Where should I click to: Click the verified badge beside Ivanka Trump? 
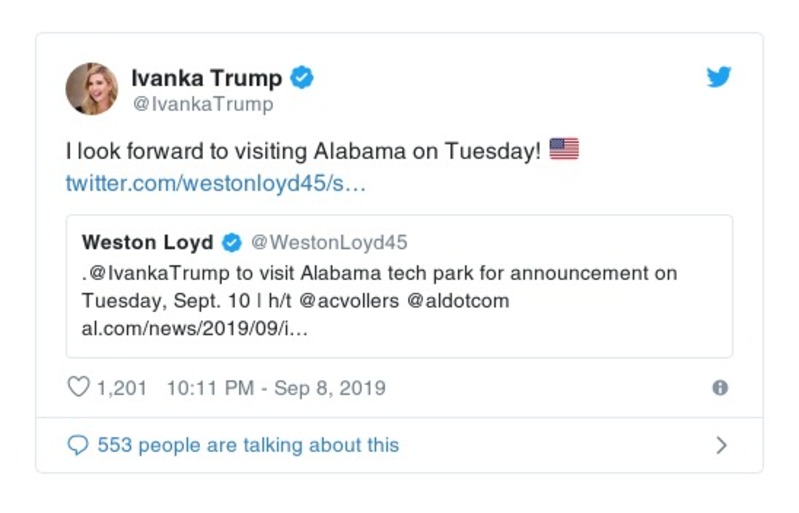pyautogui.click(x=301, y=77)
